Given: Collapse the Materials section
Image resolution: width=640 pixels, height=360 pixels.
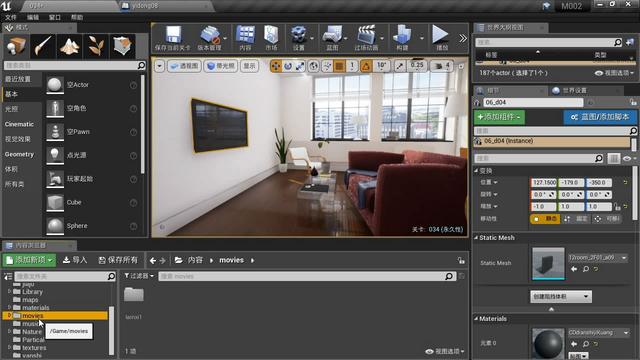Looking at the screenshot, I should [x=476, y=319].
